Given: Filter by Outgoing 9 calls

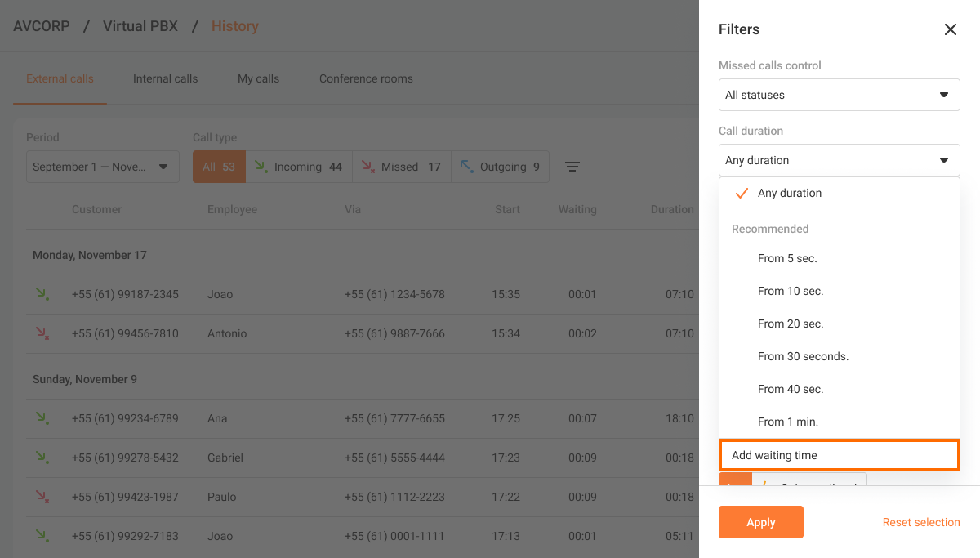Looking at the screenshot, I should pyautogui.click(x=500, y=167).
